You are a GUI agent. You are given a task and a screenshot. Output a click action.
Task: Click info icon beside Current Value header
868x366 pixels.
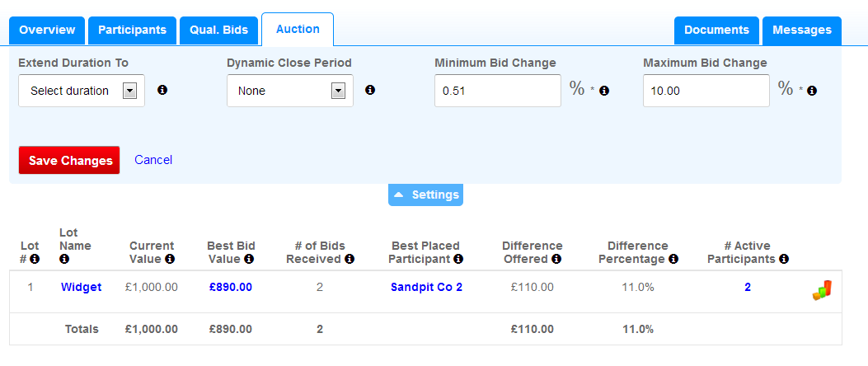170,259
